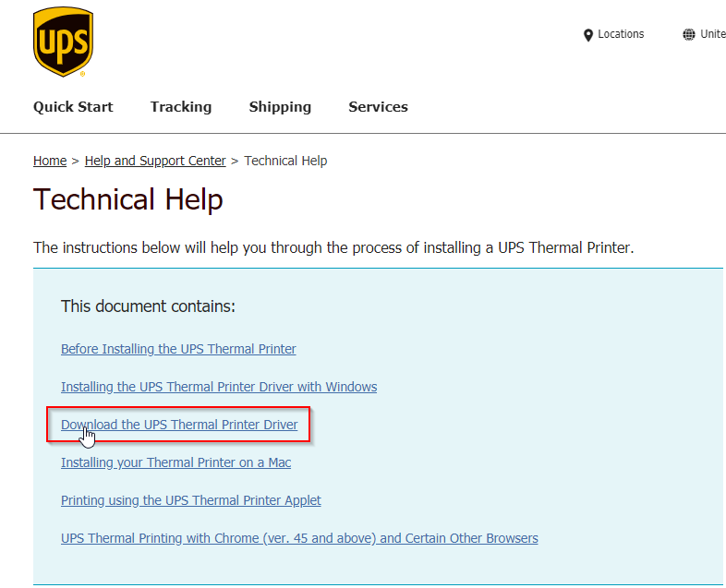
Task: Click Download the UPS Thermal Printer Driver link
Action: [x=179, y=425]
